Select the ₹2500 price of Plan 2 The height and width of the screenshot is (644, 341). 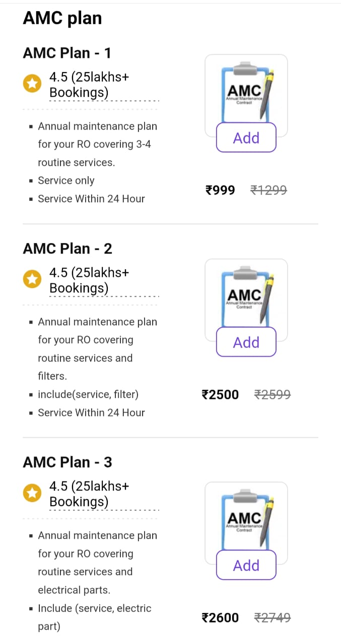click(x=220, y=394)
